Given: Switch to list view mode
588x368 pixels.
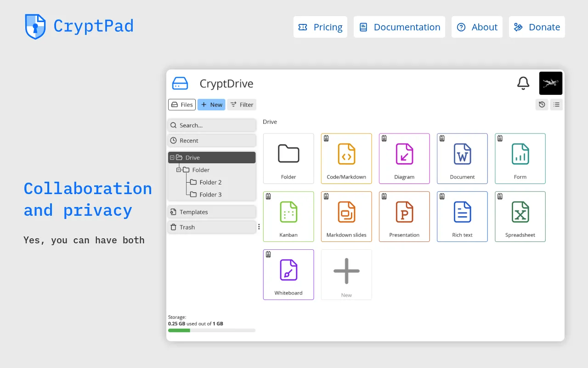Looking at the screenshot, I should (556, 104).
